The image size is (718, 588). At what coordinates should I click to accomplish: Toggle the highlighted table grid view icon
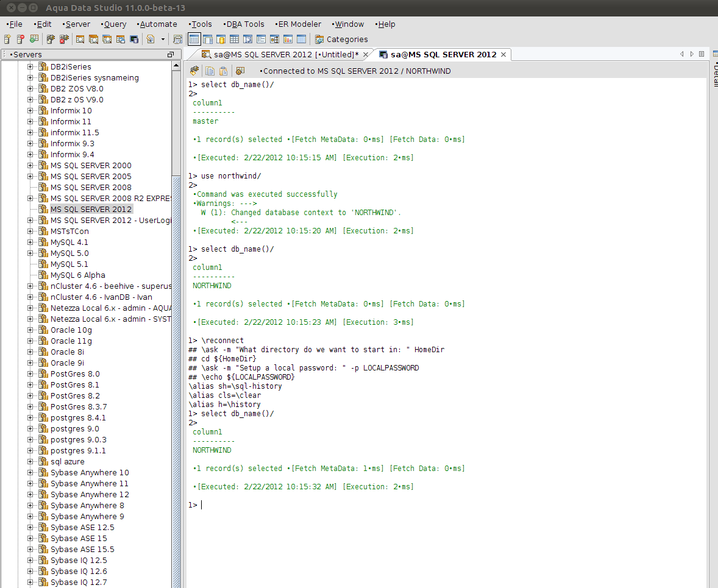click(194, 40)
